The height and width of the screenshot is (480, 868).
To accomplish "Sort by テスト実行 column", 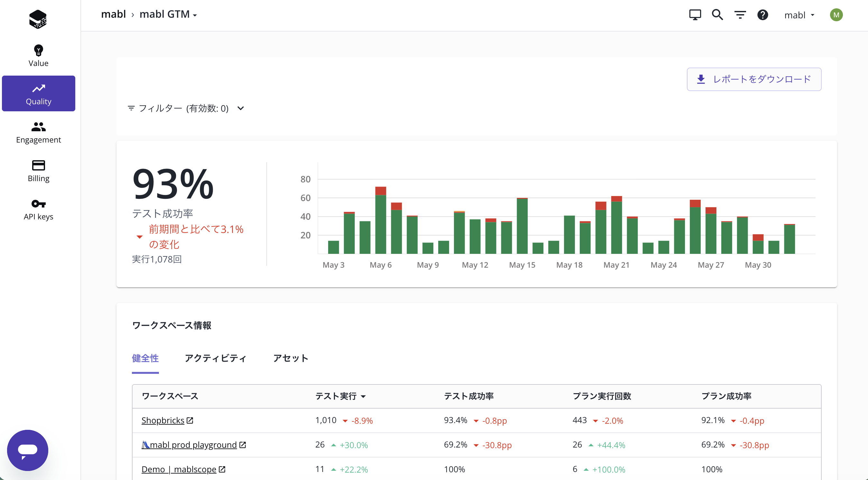I will point(340,396).
